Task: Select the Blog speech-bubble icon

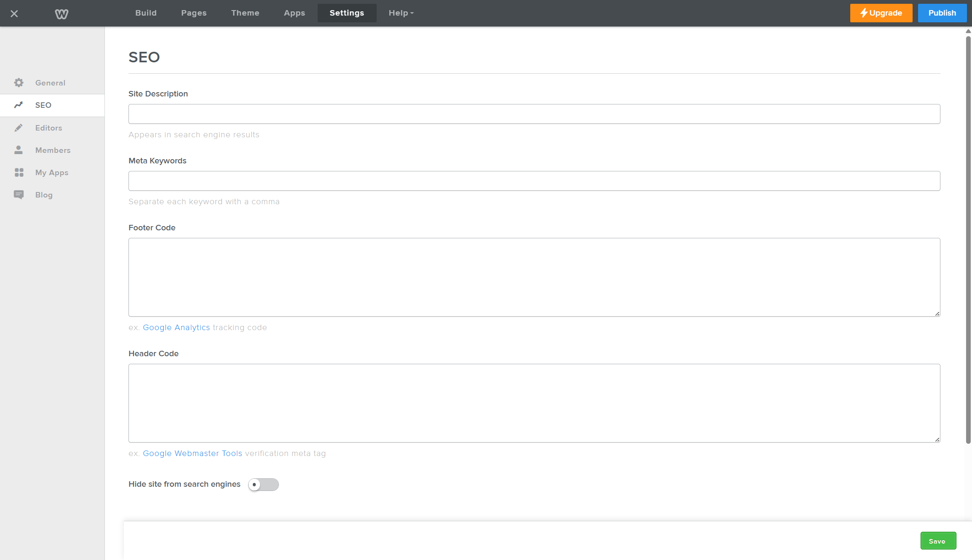Action: click(19, 195)
